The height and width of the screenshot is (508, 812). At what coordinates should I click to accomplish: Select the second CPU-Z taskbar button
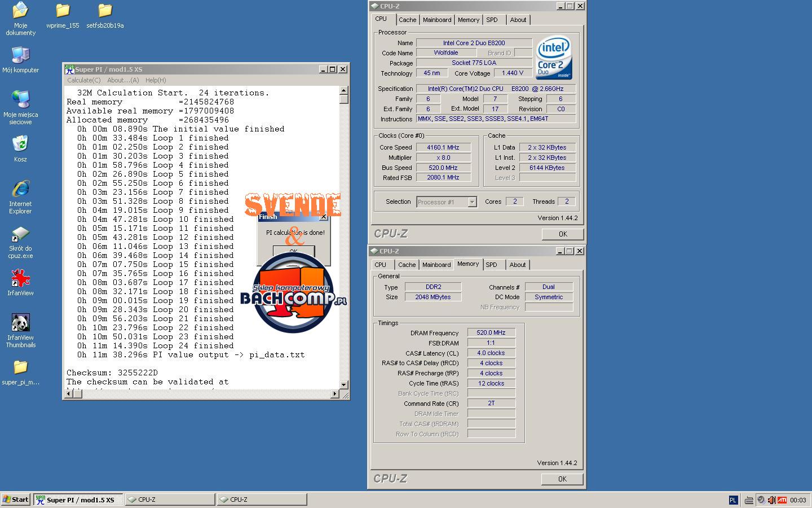(262, 500)
